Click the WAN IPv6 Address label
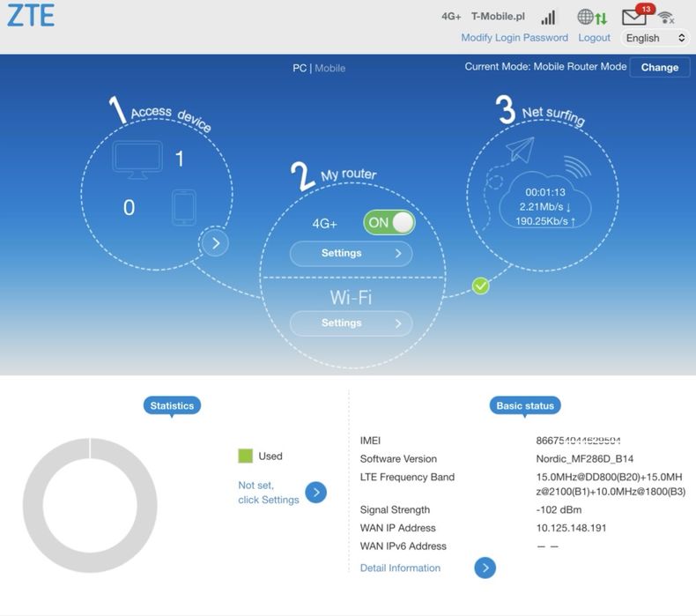This screenshot has width=696, height=616. click(x=403, y=545)
